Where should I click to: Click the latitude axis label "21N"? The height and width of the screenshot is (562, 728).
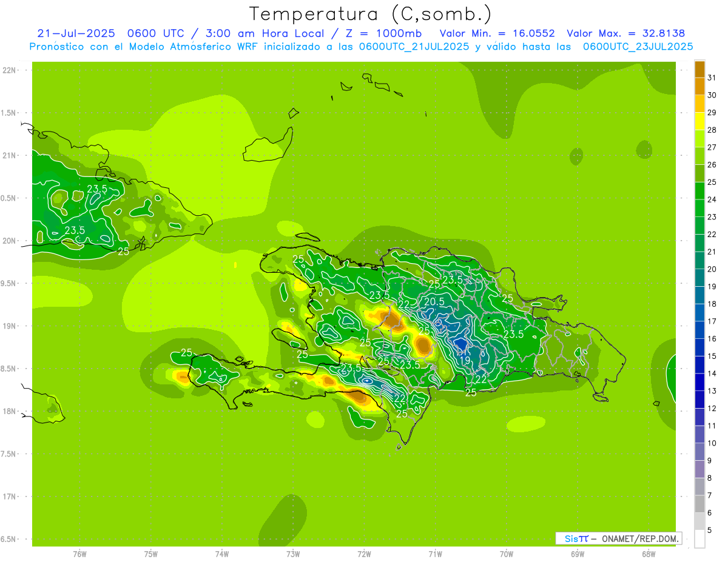point(9,156)
